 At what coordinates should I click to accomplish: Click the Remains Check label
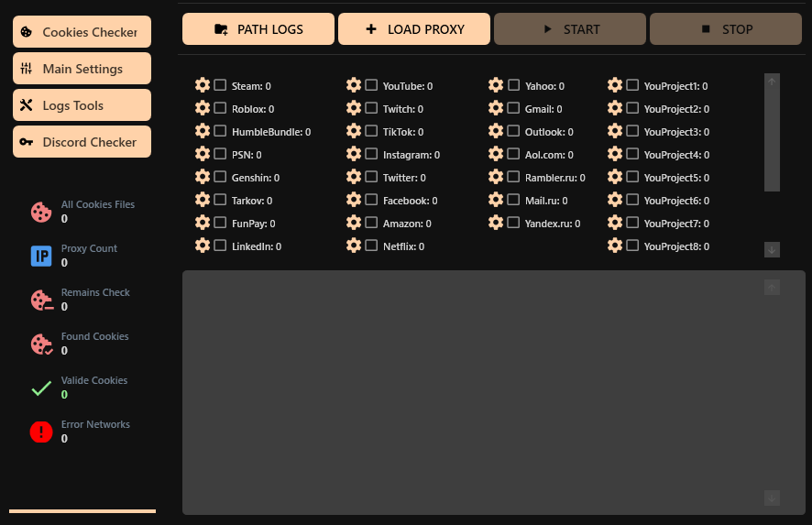point(95,292)
